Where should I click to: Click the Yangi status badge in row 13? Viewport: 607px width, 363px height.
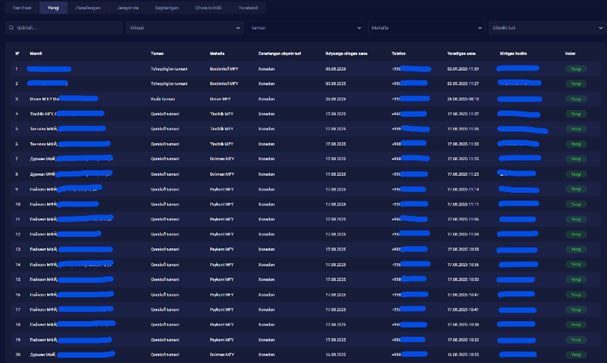tap(576, 250)
